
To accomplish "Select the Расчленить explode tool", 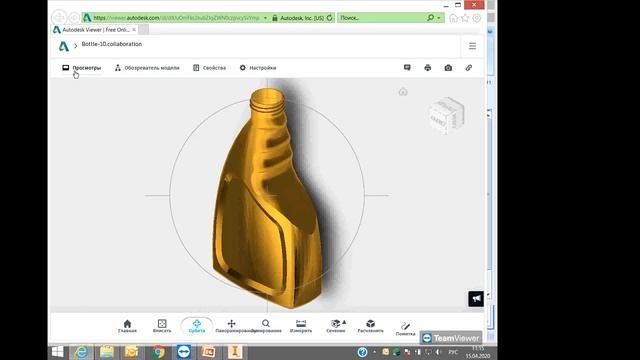I will pyautogui.click(x=370, y=326).
